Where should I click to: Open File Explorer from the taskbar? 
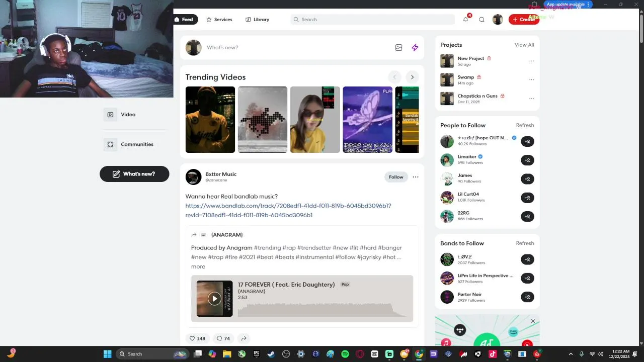227,354
